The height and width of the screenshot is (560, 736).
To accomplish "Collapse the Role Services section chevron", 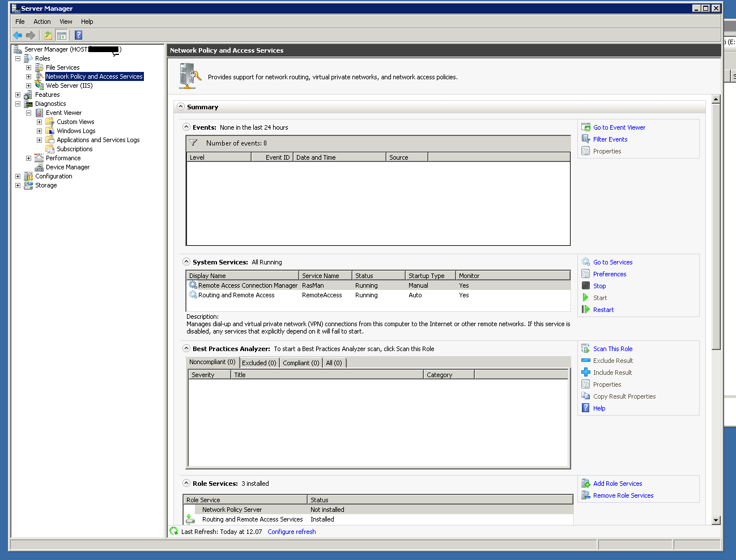I will (186, 483).
